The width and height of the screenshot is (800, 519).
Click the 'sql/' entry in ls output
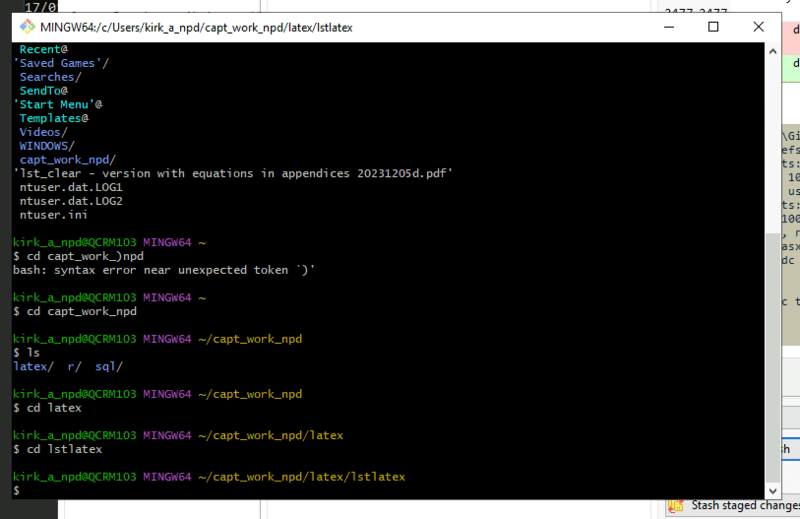pyautogui.click(x=109, y=366)
